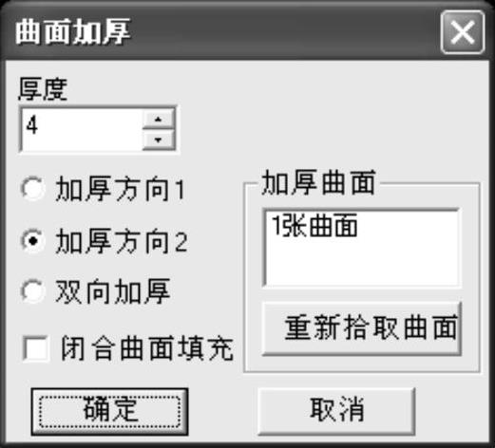Select the 加厚方向1 radio button
This screenshot has width=495, height=448.
[x=32, y=189]
